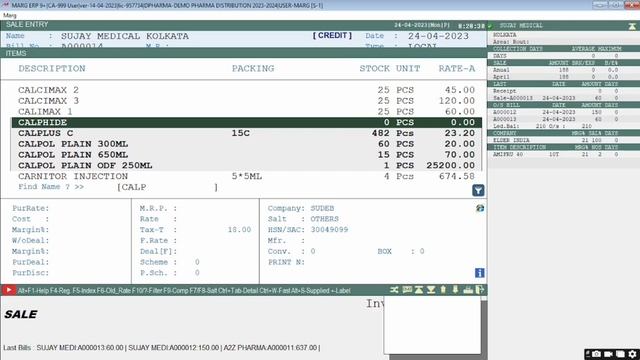Click the Find Name search field
The height and width of the screenshot is (360, 640).
pyautogui.click(x=167, y=187)
